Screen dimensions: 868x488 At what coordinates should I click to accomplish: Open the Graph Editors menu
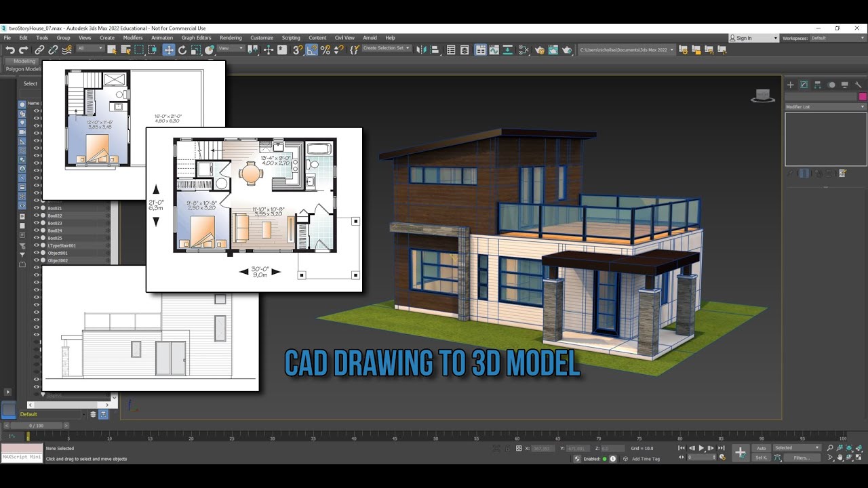[196, 38]
